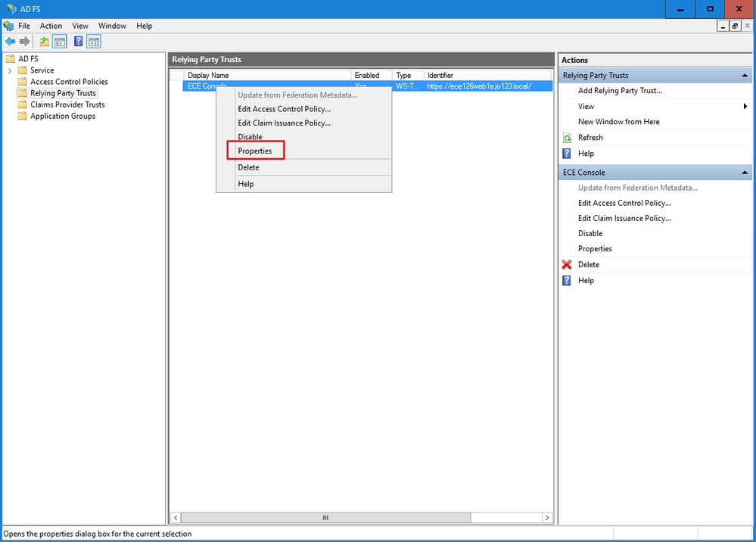The image size is (756, 542).
Task: Click the red X Delete icon
Action: coord(567,265)
